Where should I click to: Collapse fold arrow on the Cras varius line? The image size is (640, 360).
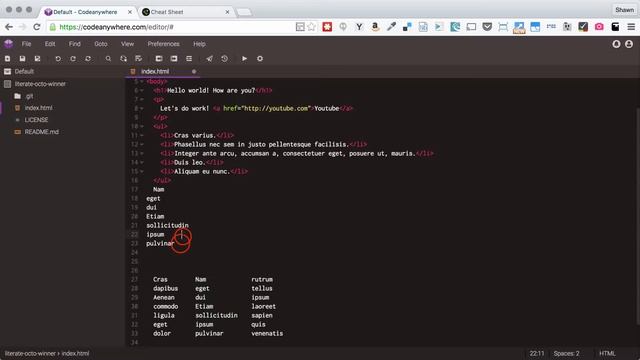coord(142,135)
